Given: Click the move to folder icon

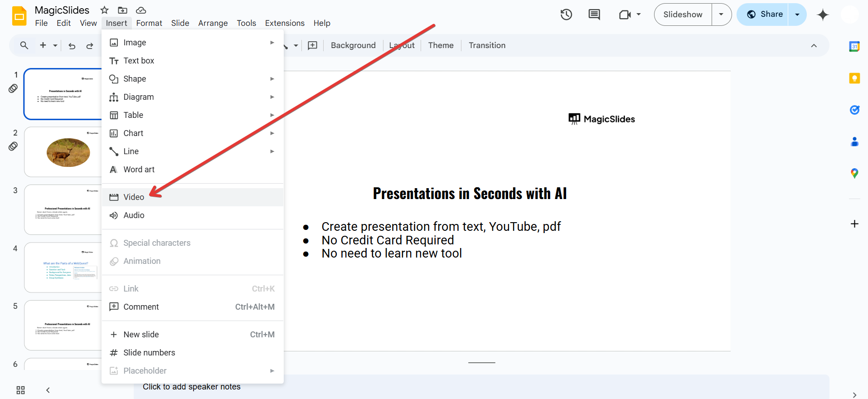Looking at the screenshot, I should [122, 10].
